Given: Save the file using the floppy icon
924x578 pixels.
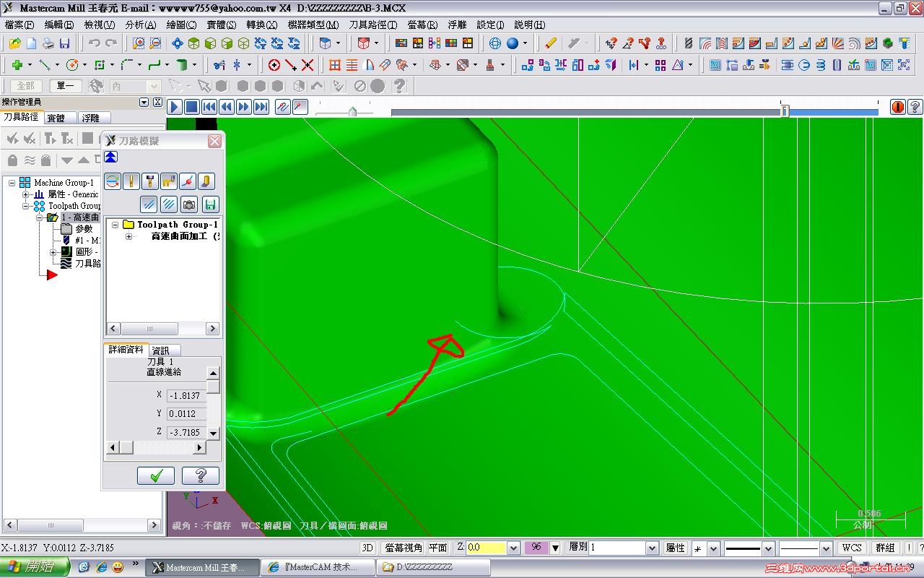Looking at the screenshot, I should [64, 43].
